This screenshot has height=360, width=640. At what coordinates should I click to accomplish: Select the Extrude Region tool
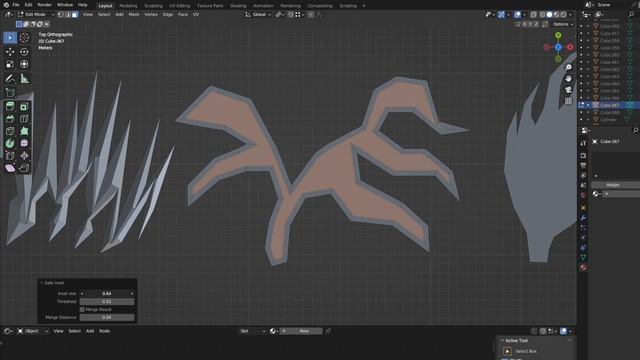coord(10,107)
